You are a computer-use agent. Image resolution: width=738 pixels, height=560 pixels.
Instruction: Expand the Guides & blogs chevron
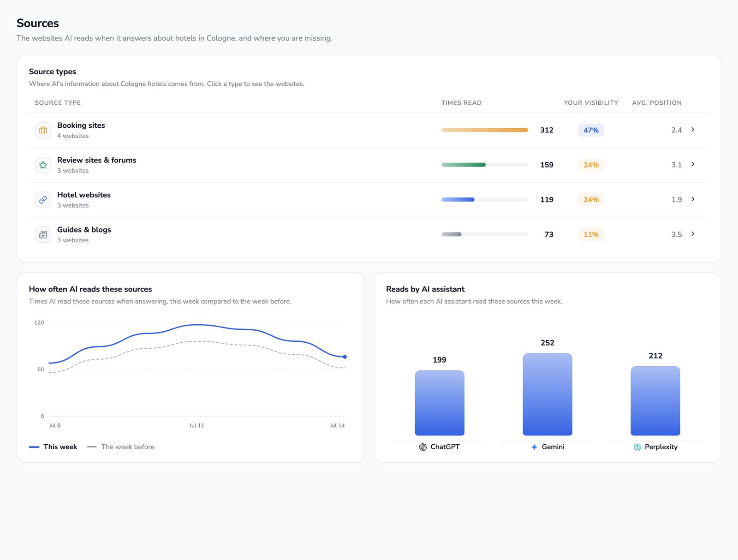(x=693, y=234)
